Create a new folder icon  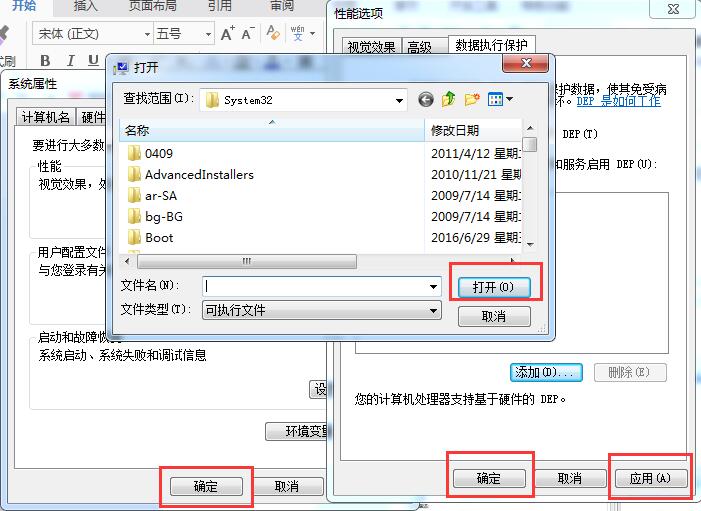click(472, 99)
